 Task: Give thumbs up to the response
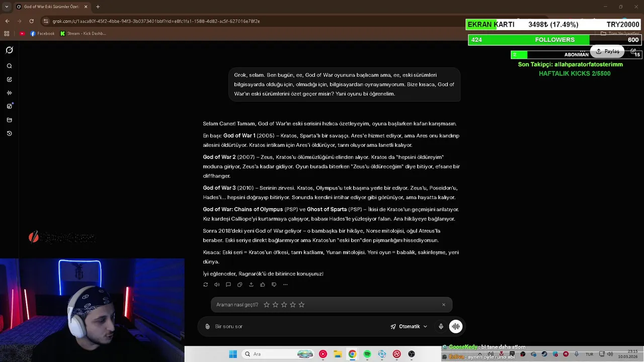[263, 285]
